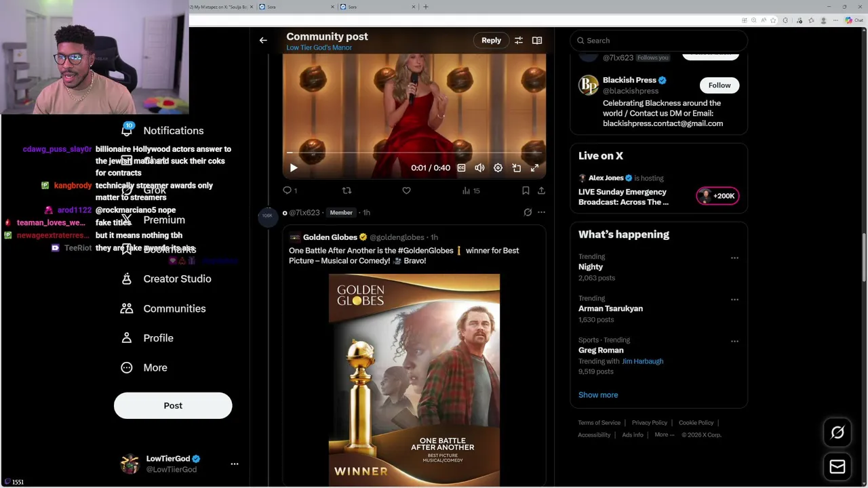
Task: Open Cookie Policy footer link
Action: (696, 423)
